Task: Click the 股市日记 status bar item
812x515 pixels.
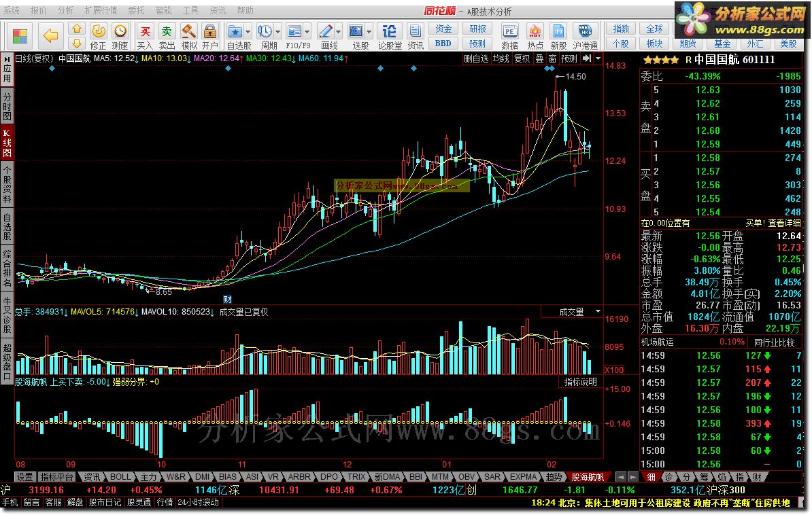Action: pos(105,502)
